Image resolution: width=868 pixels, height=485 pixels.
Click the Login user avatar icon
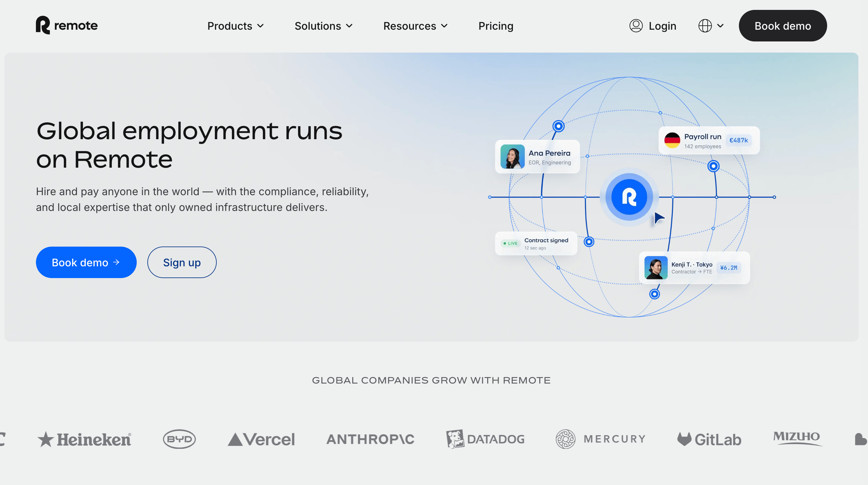[x=636, y=26]
